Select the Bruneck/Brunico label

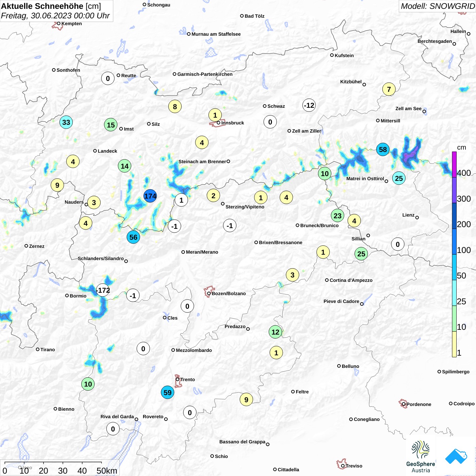pos(319,225)
